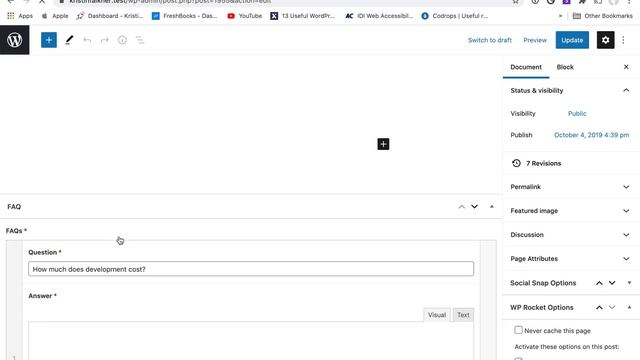Click the Preview button

click(535, 40)
